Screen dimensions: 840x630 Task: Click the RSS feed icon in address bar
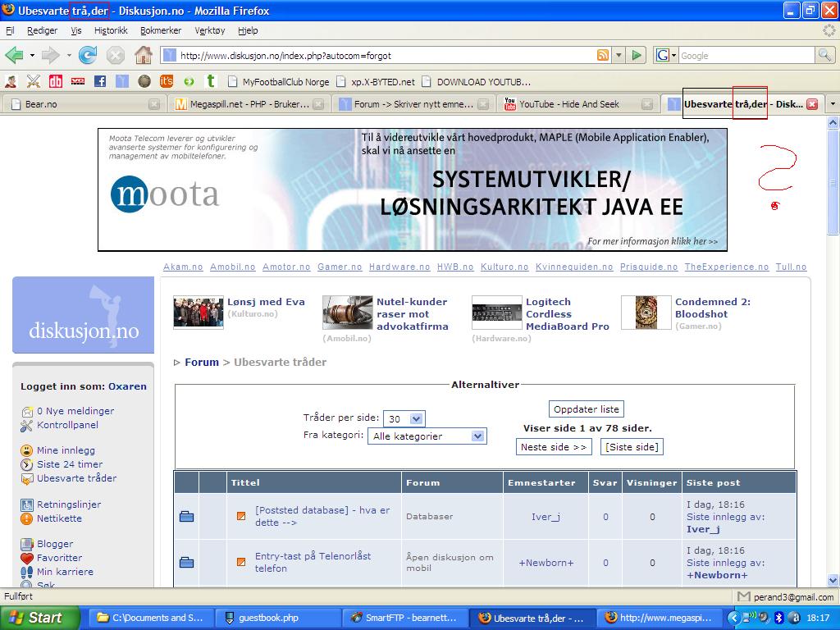pyautogui.click(x=603, y=55)
